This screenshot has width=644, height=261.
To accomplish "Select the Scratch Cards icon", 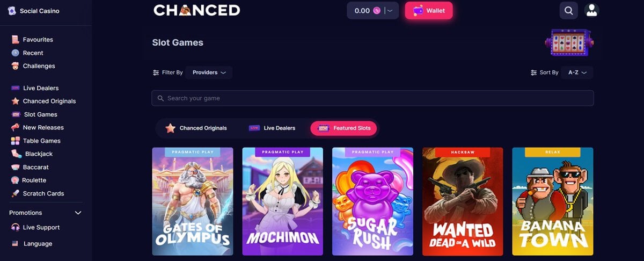I will tap(15, 193).
